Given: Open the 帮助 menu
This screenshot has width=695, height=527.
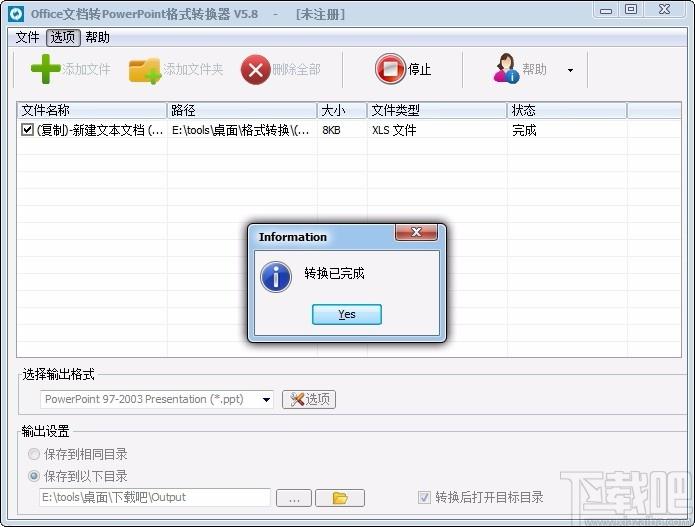Looking at the screenshot, I should coord(98,37).
